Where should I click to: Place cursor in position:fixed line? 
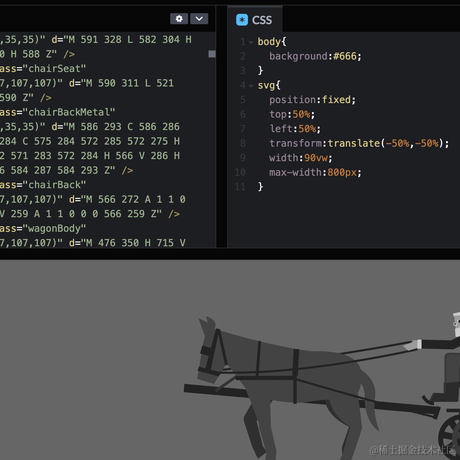tap(313, 100)
